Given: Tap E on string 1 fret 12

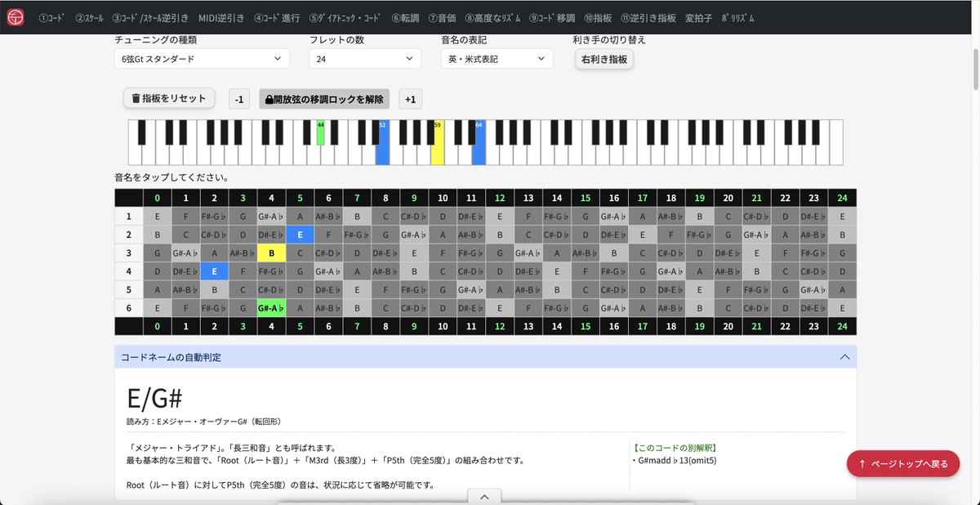Looking at the screenshot, I should (x=500, y=217).
